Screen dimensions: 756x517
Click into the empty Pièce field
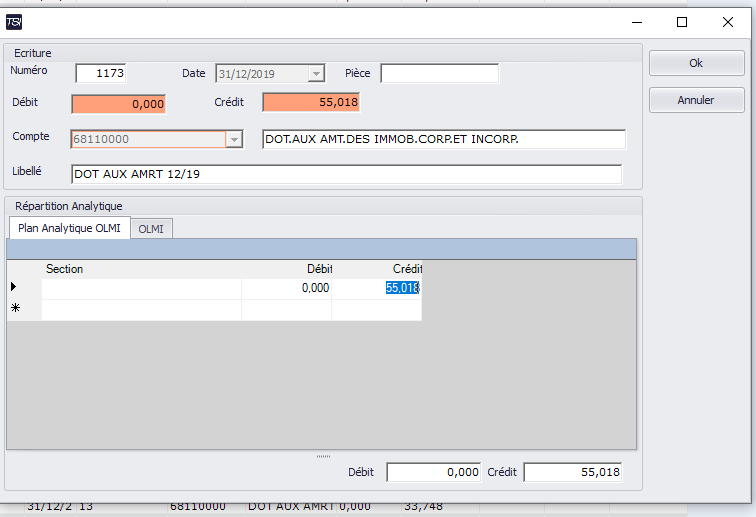pyautogui.click(x=439, y=73)
